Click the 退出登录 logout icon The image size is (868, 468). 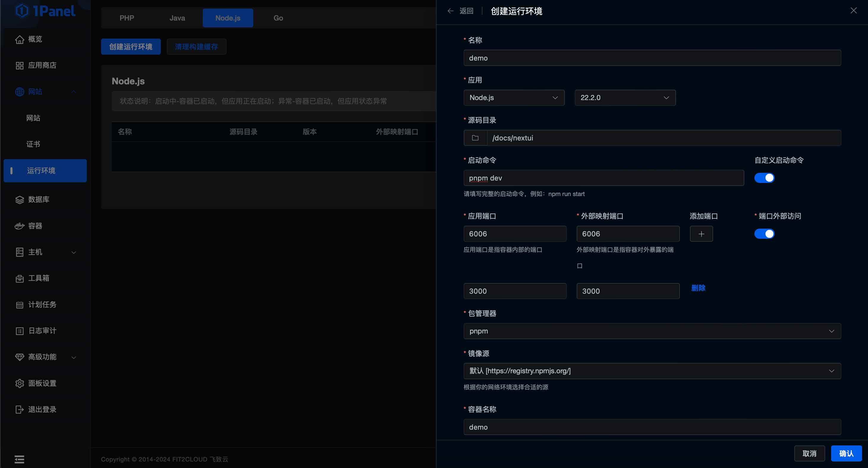[20, 409]
